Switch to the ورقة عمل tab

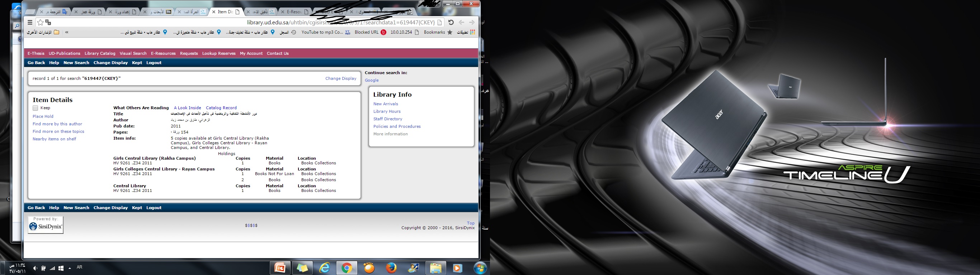tap(88, 12)
